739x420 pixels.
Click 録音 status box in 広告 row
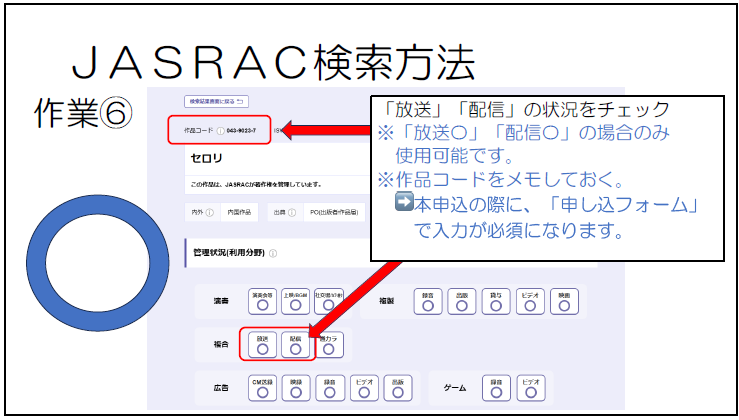(330, 388)
